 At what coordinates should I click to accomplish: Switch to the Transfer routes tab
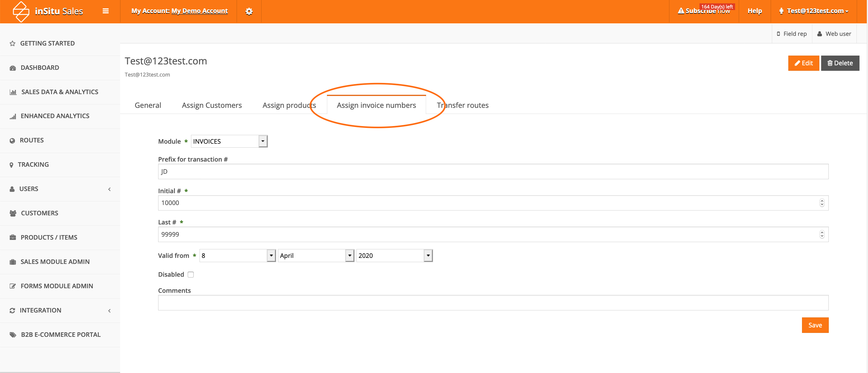click(462, 105)
